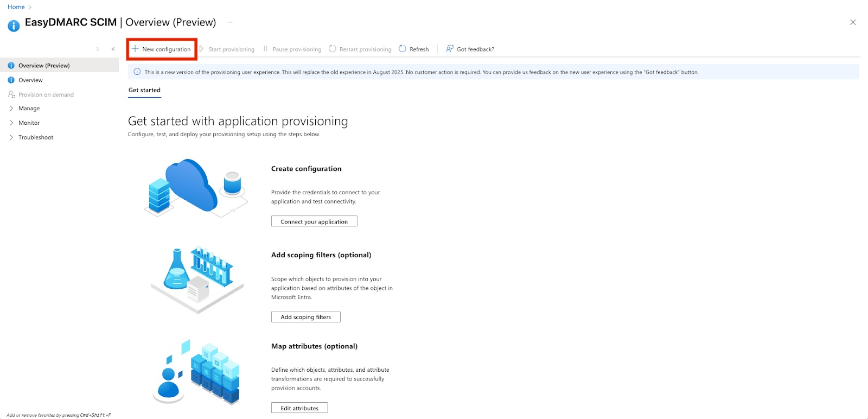The height and width of the screenshot is (419, 868).
Task: Click the Restart provisioning label
Action: [365, 49]
